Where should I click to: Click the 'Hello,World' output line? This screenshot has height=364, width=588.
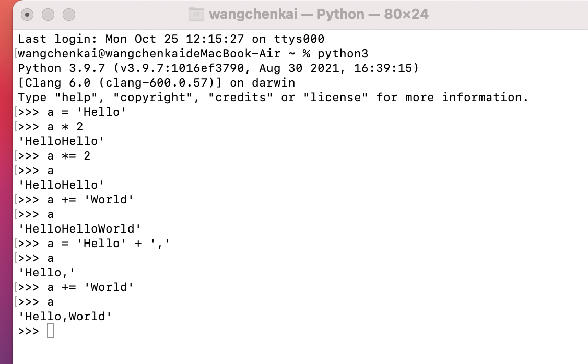click(65, 316)
